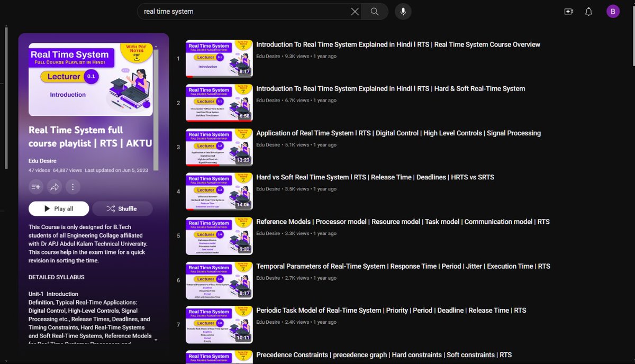Open the playlist cover thumbnail

tap(90, 79)
